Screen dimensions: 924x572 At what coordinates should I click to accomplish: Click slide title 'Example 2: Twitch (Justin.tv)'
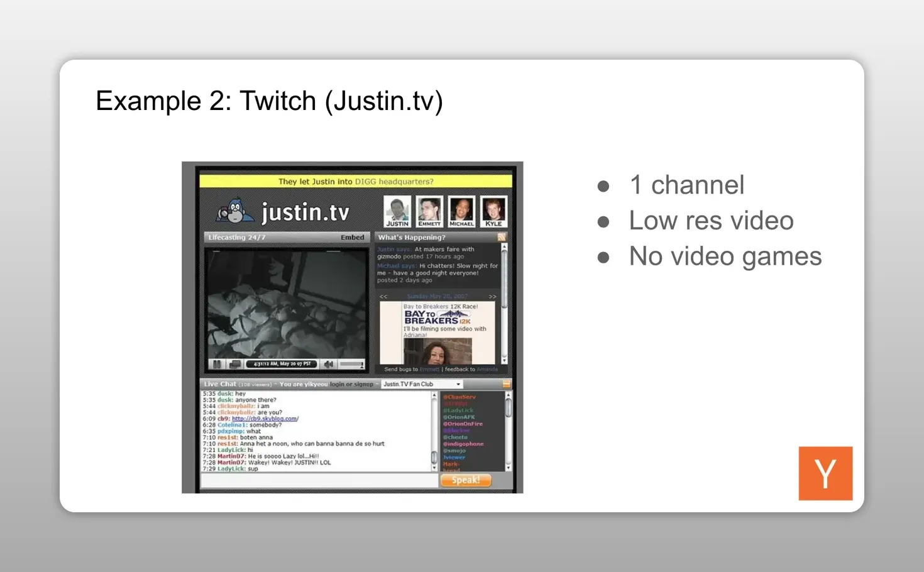point(269,101)
